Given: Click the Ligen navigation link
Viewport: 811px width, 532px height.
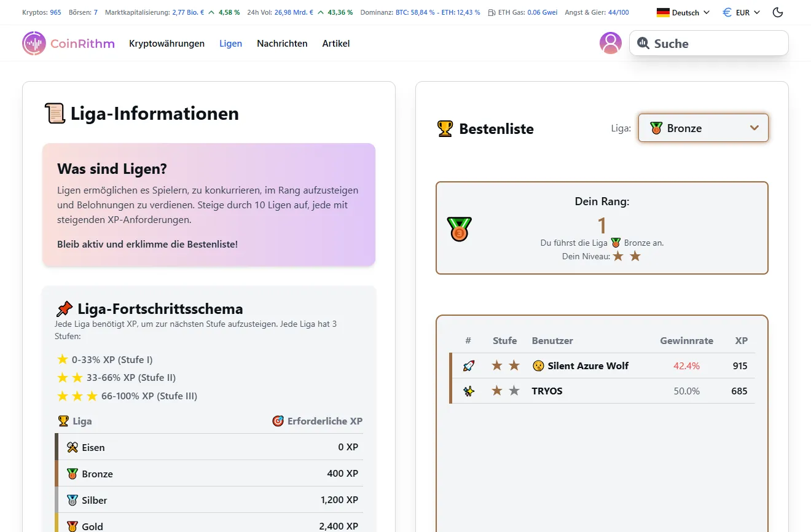Looking at the screenshot, I should pyautogui.click(x=230, y=43).
